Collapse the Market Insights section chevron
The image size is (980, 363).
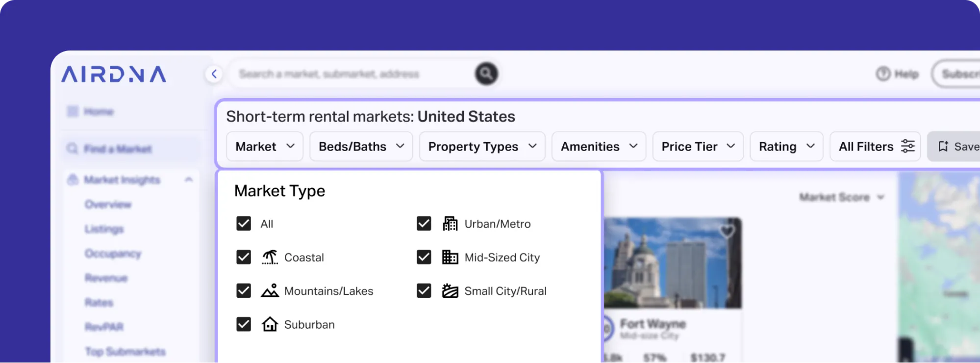click(189, 180)
